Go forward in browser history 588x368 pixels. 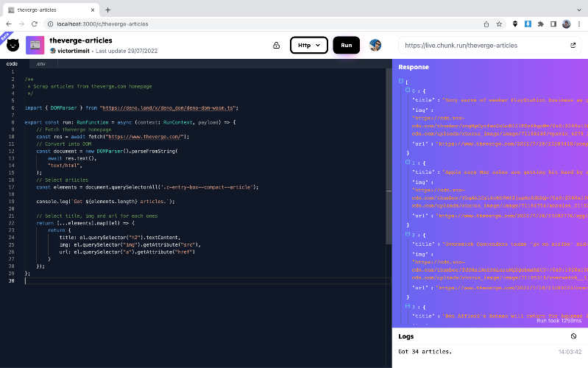pyautogui.click(x=21, y=24)
